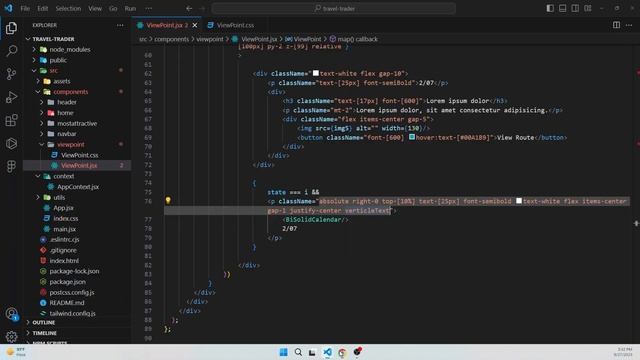
Task: Click the white color swatch on line 76
Action: [x=519, y=200]
